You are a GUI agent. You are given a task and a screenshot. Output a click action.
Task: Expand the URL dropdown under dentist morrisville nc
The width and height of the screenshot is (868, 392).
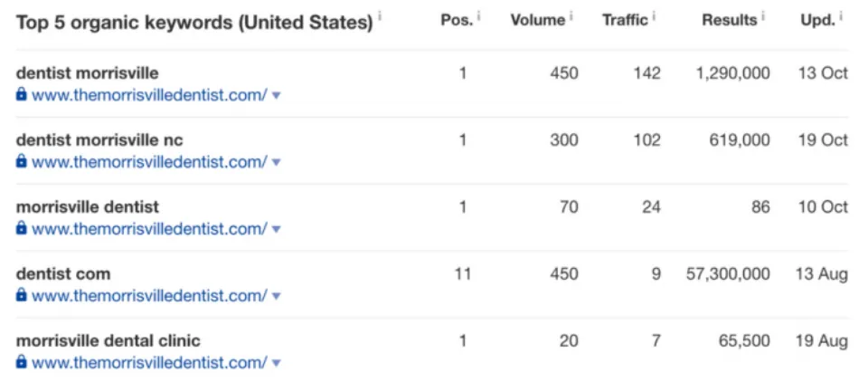tap(277, 163)
